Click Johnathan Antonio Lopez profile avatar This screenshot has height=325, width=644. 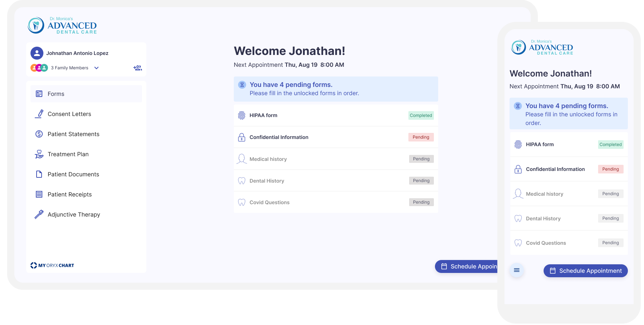tap(37, 53)
